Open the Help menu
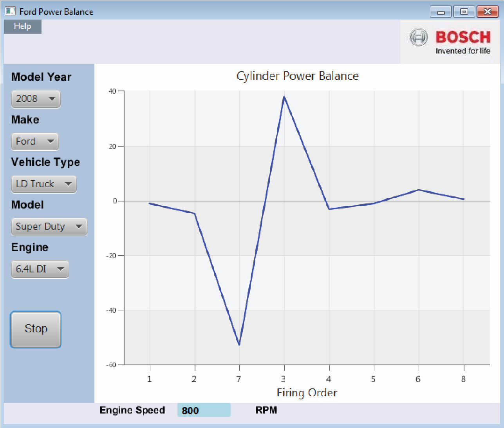The image size is (504, 428). [x=22, y=26]
